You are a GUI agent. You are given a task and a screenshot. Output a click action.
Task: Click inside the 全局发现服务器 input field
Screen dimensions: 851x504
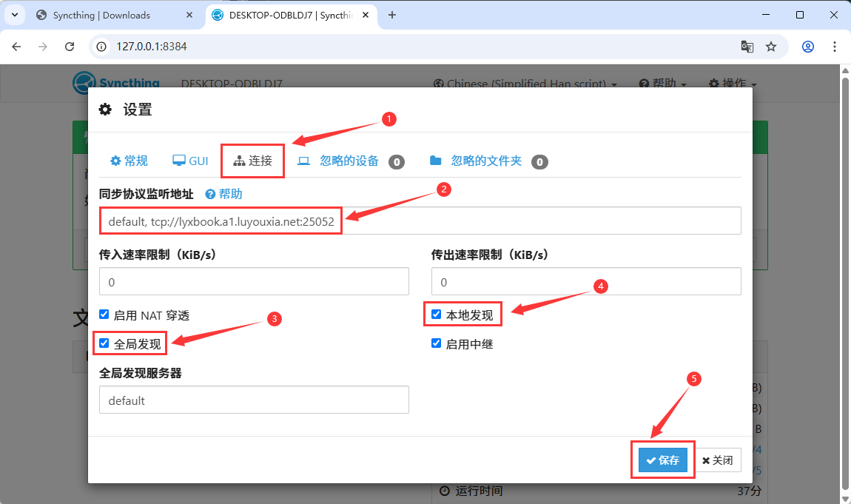click(254, 400)
